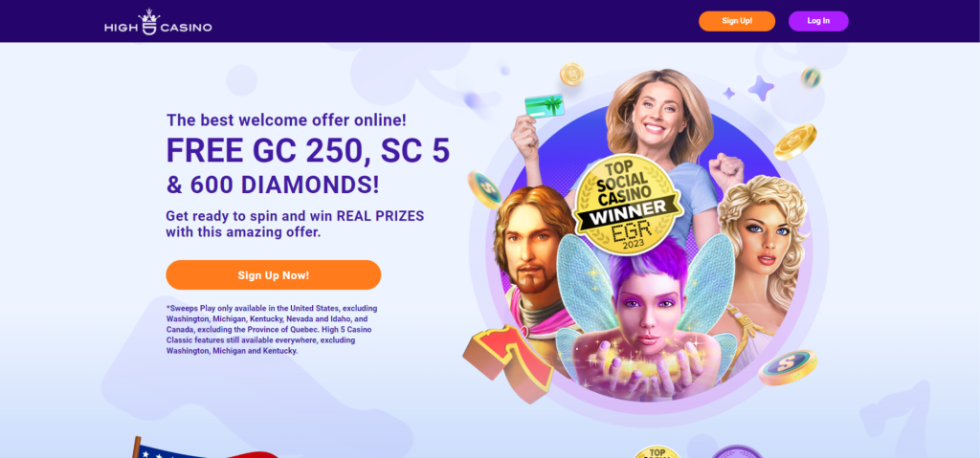This screenshot has height=458, width=980.
Task: Click the FREE GC 250, SC 5 headline
Action: (x=308, y=150)
